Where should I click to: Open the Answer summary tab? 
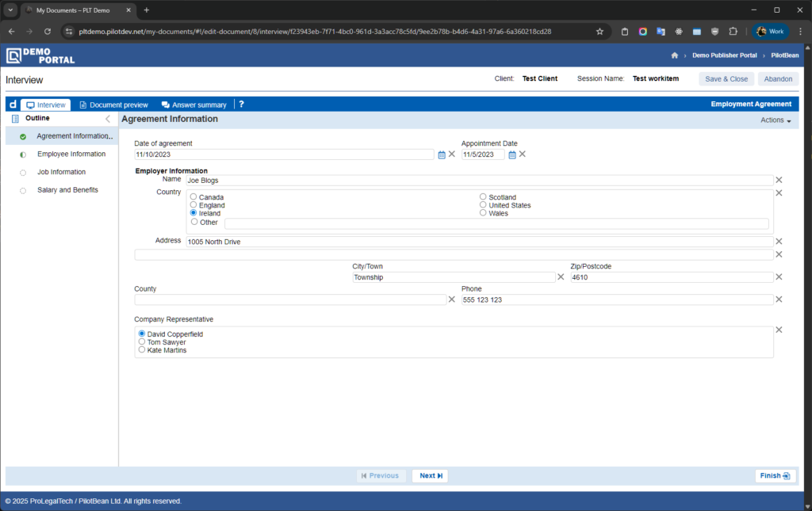click(x=194, y=105)
